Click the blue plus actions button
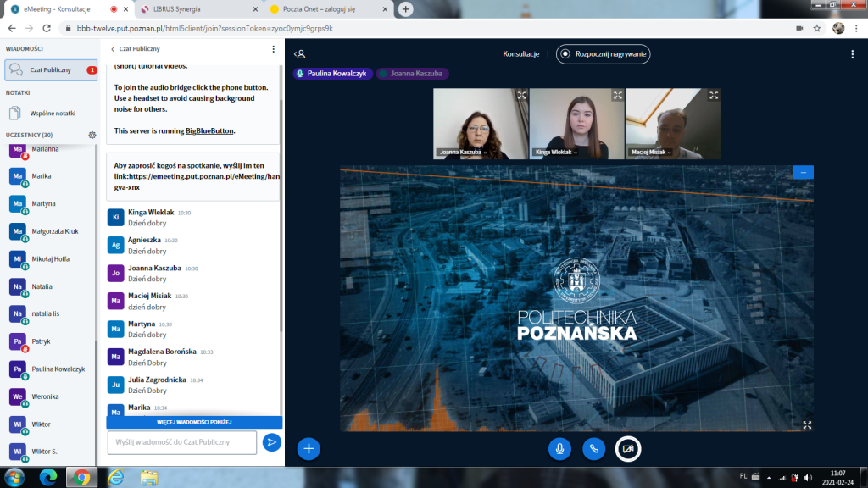The height and width of the screenshot is (488, 868). click(x=309, y=449)
